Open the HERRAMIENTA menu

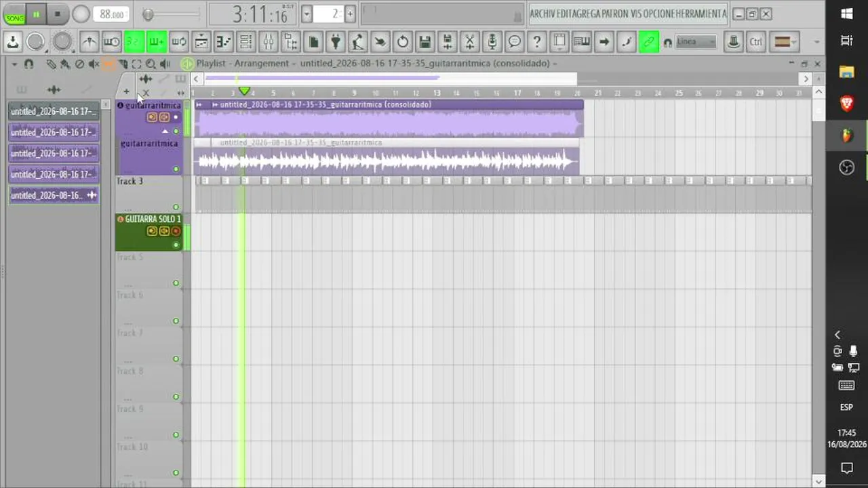coord(702,14)
